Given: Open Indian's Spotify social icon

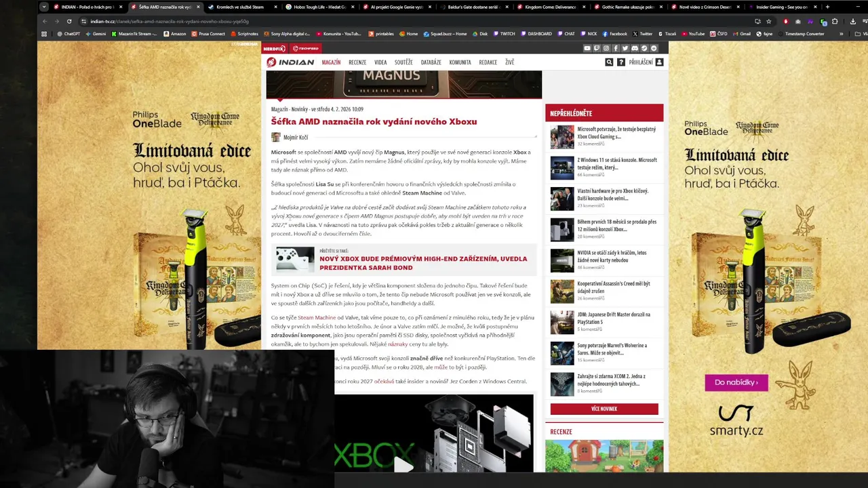Looking at the screenshot, I should 654,48.
